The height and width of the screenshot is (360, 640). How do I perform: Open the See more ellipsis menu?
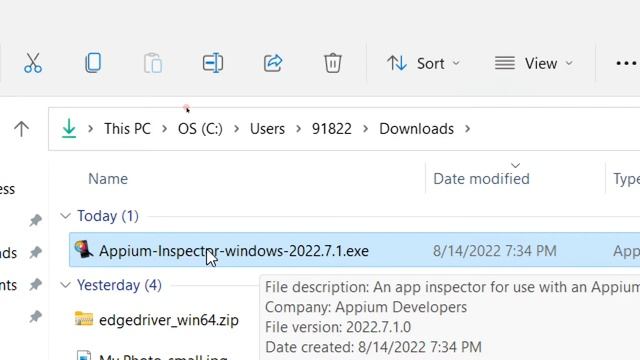627,64
